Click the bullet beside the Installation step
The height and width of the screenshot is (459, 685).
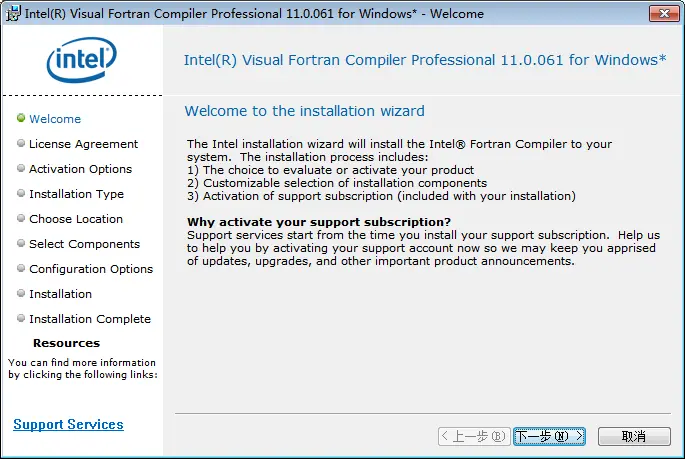(21, 293)
